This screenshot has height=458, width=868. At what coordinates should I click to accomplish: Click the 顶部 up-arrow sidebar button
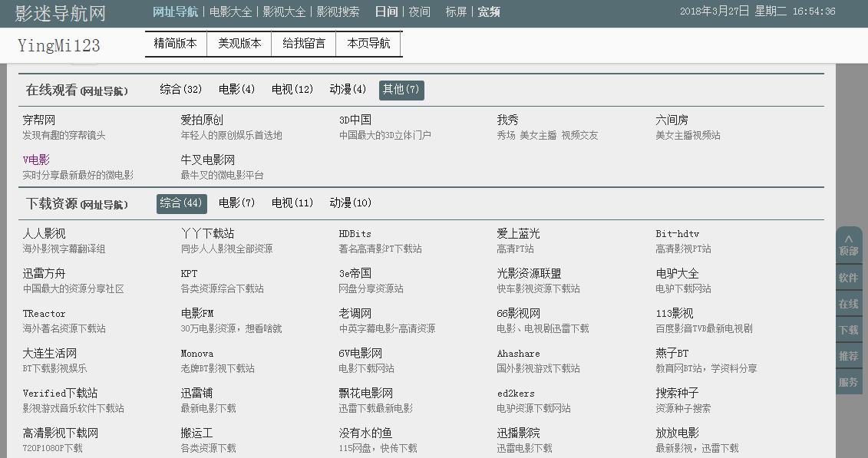[848, 245]
